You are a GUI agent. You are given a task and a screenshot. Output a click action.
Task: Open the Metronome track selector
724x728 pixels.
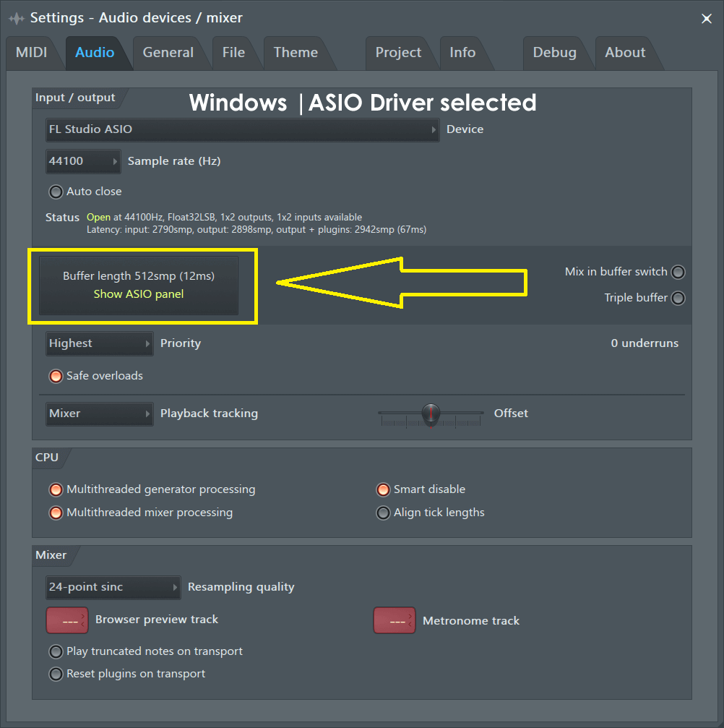(394, 620)
